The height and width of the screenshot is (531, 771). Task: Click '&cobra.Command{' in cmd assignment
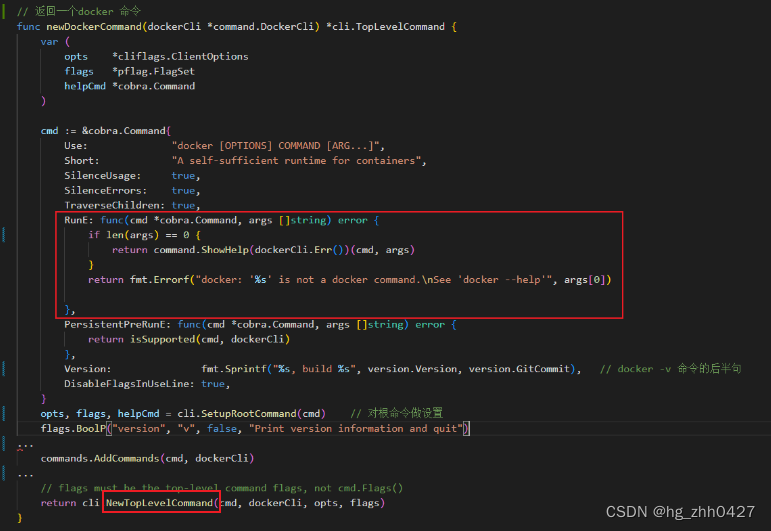[126, 131]
